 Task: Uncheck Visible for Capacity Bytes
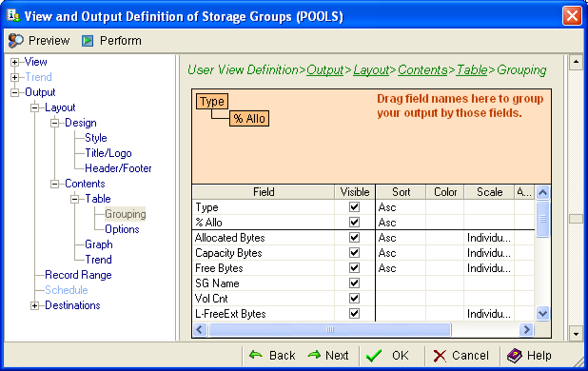pyautogui.click(x=354, y=253)
